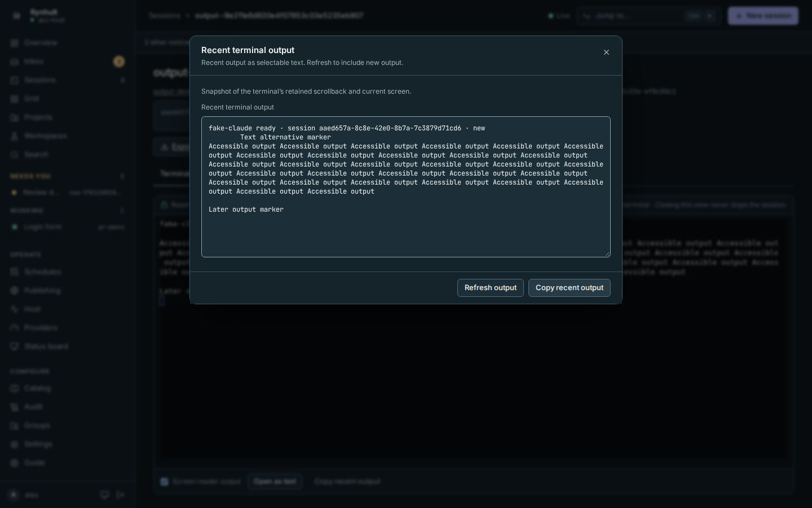Open Workspaces icon in the sidebar
This screenshot has width=812, height=508.
click(15, 136)
